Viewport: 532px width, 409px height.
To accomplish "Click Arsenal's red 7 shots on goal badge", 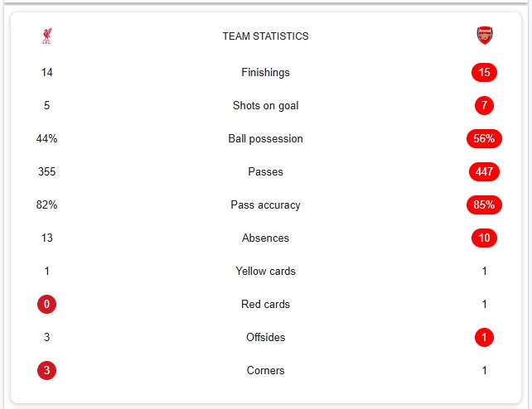I will coord(484,105).
